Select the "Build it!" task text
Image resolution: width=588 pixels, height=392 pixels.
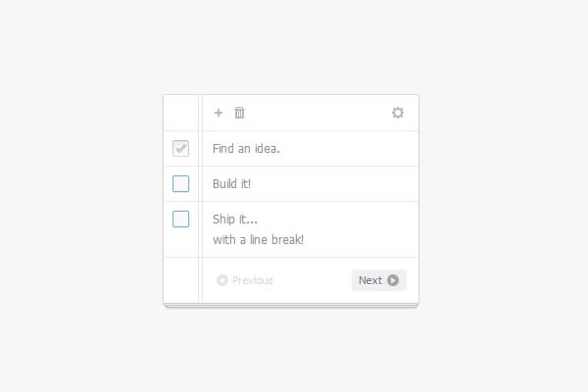click(x=232, y=184)
